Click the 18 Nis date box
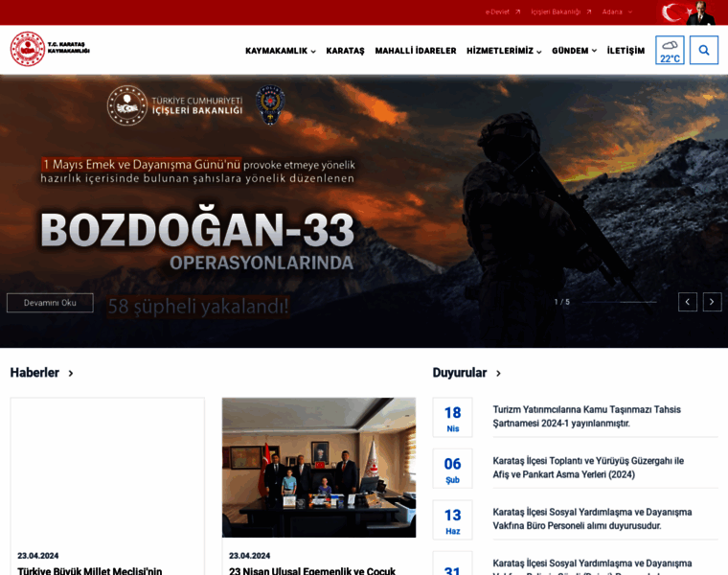The image size is (728, 575). point(453,417)
